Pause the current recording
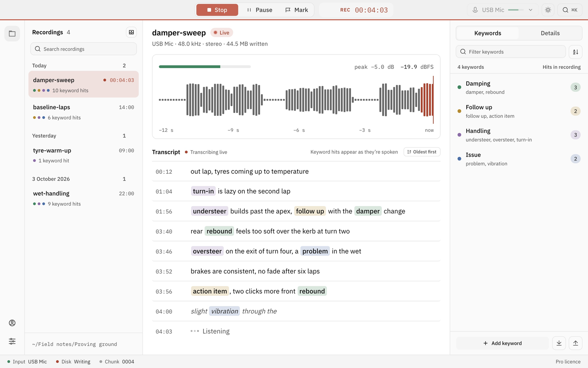 (x=260, y=10)
